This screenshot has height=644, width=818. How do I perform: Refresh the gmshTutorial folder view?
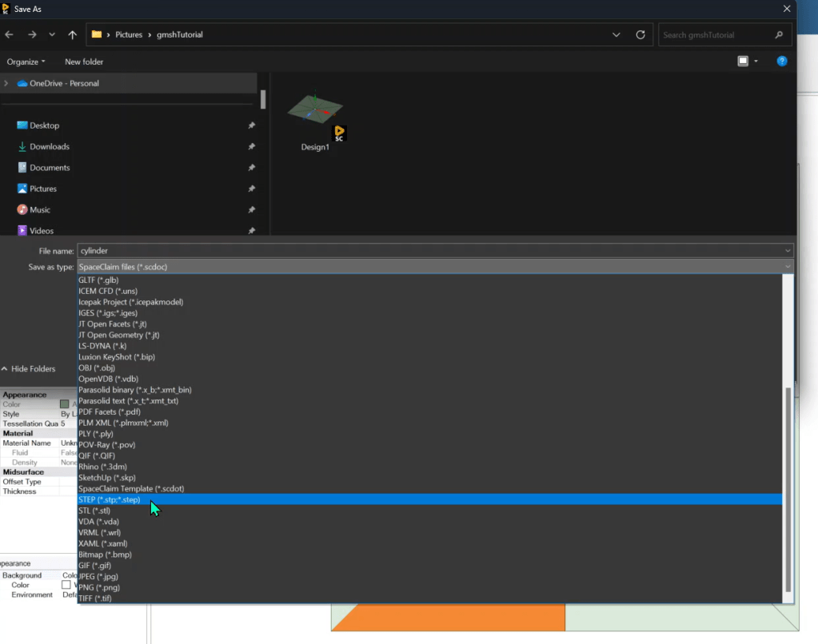click(640, 35)
